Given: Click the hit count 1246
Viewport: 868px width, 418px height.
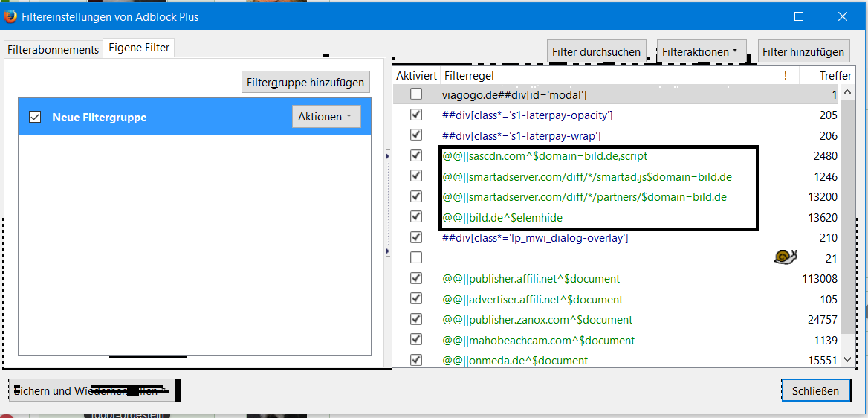Looking at the screenshot, I should 826,177.
